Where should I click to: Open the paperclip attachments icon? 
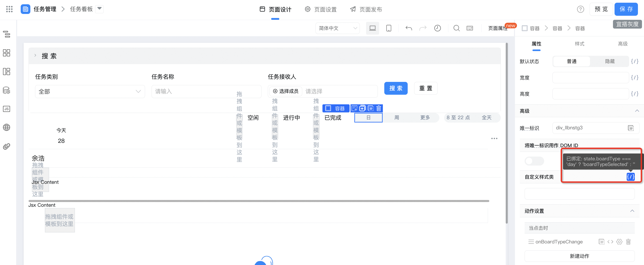pyautogui.click(x=7, y=146)
